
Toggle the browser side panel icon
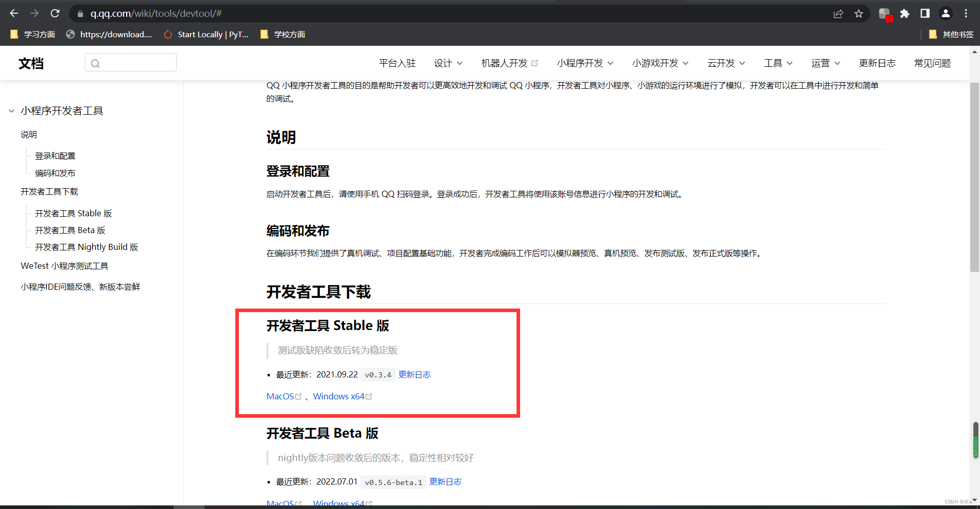(925, 14)
